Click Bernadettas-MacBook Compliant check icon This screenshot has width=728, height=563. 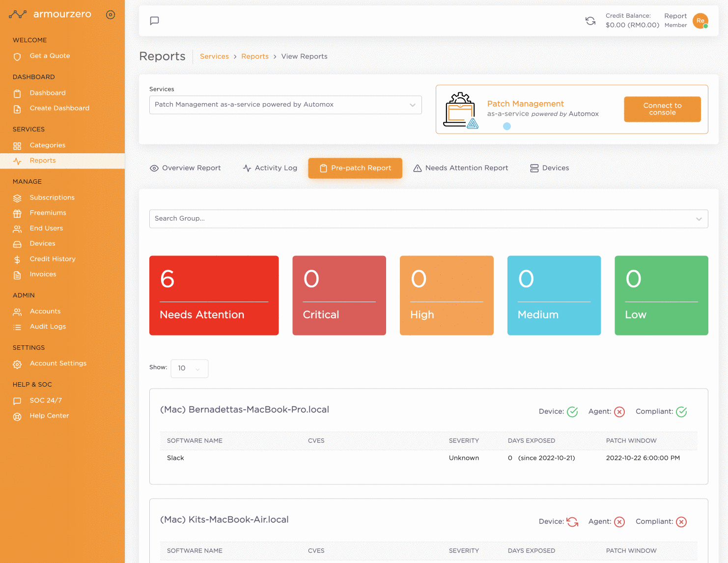(681, 412)
